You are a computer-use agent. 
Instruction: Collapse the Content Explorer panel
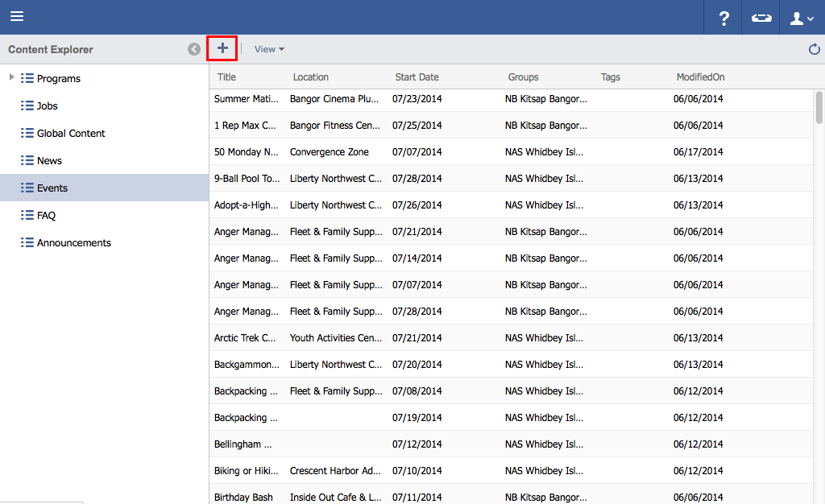194,49
